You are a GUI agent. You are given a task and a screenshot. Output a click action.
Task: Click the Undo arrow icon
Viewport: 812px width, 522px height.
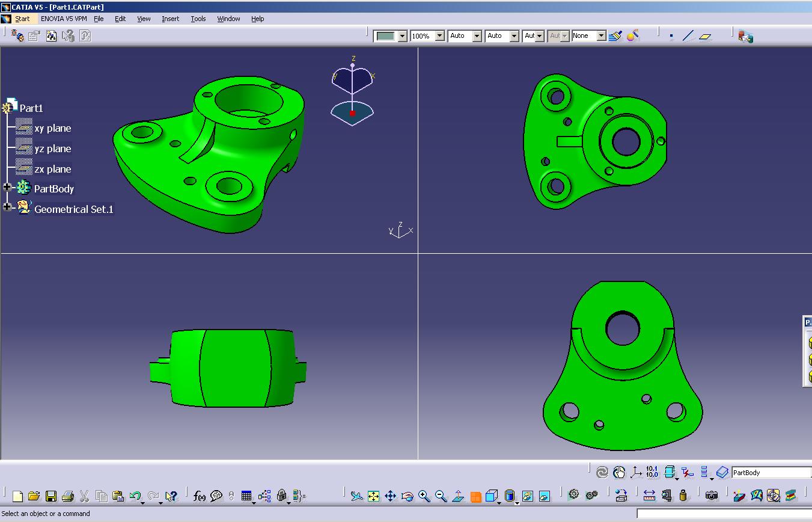135,496
